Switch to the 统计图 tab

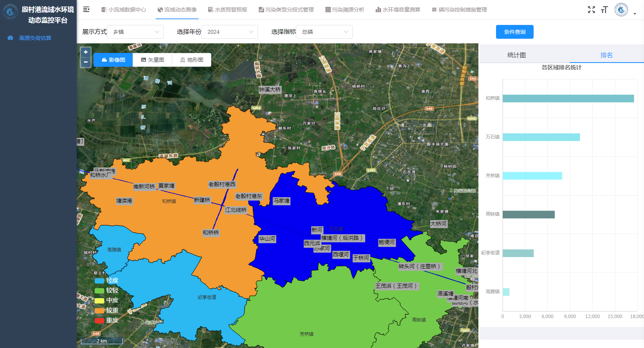point(516,55)
